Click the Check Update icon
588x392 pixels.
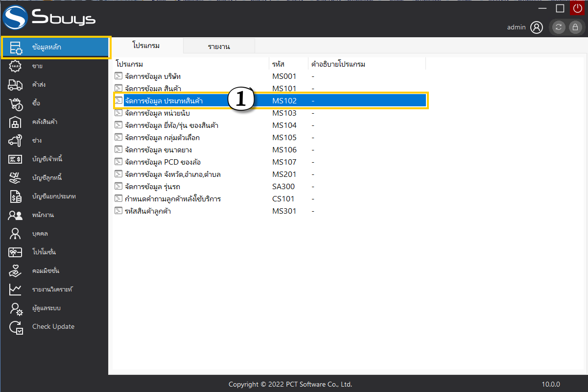coord(15,327)
